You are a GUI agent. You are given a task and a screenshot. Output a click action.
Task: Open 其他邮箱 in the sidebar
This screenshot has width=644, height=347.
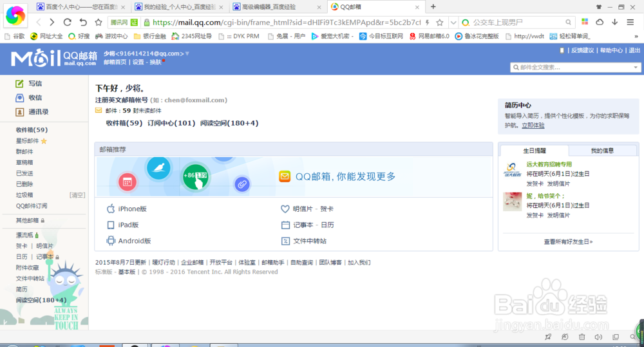(27, 221)
